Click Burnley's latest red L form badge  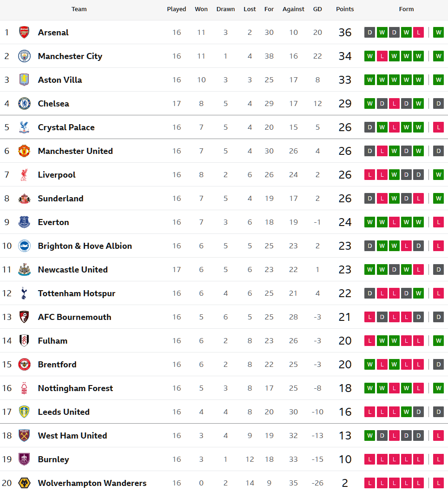click(x=438, y=459)
